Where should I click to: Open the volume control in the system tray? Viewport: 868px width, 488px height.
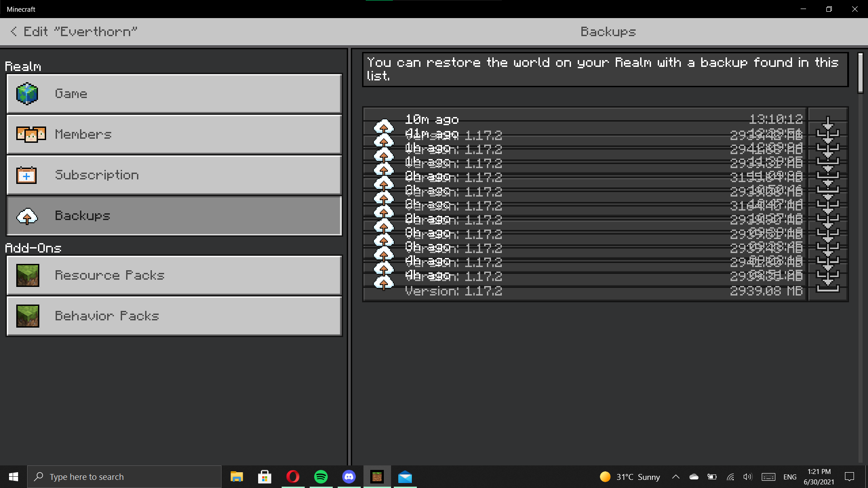tap(747, 477)
